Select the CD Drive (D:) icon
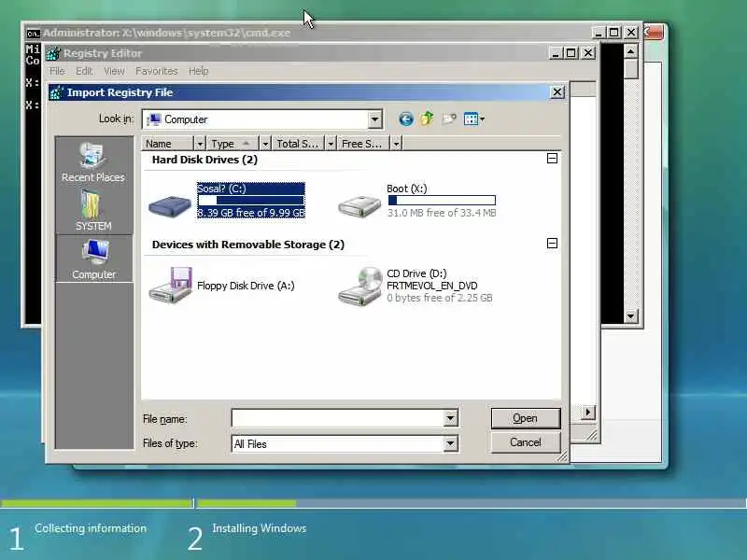Screen dimensions: 747x560 tap(360, 286)
